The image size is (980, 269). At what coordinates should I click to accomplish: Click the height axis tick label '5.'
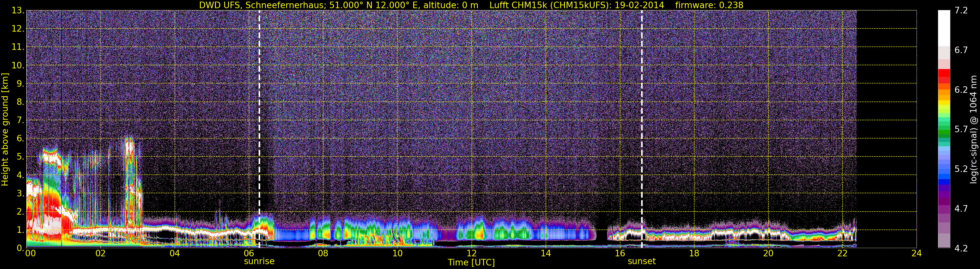20,157
